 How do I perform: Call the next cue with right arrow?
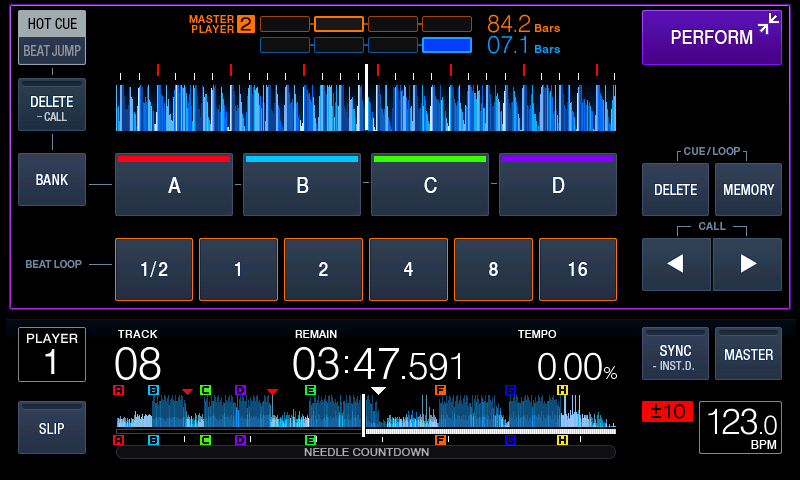[747, 264]
